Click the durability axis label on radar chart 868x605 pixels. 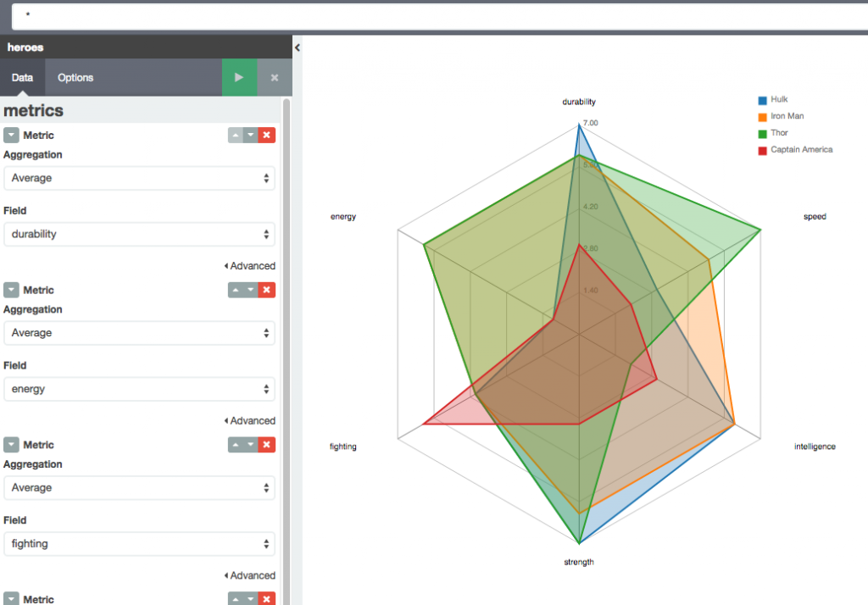point(579,102)
